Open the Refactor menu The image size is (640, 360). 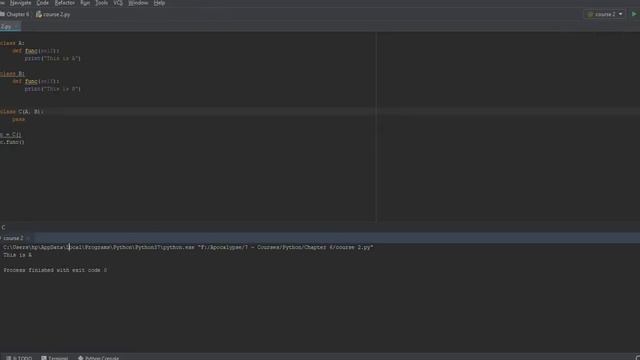coord(65,3)
